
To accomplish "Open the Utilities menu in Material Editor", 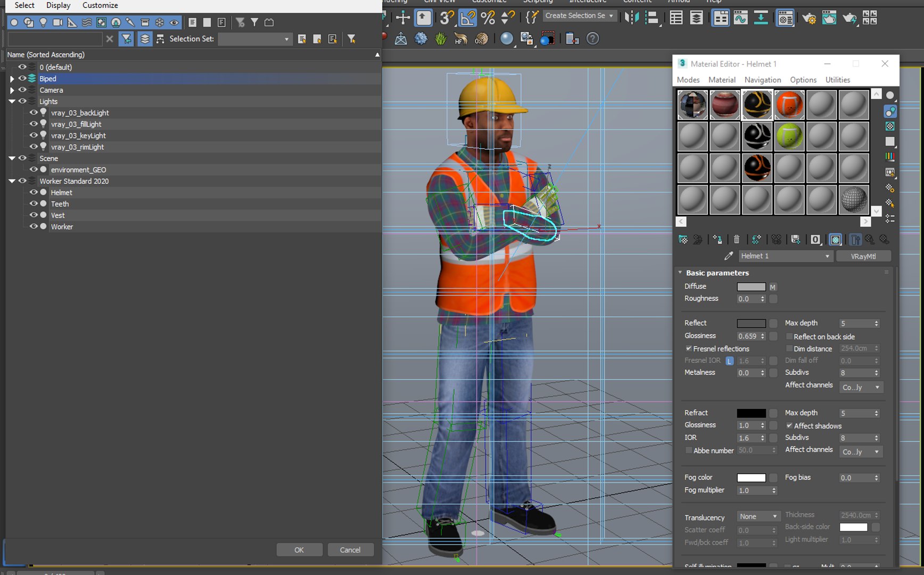I will (x=838, y=80).
